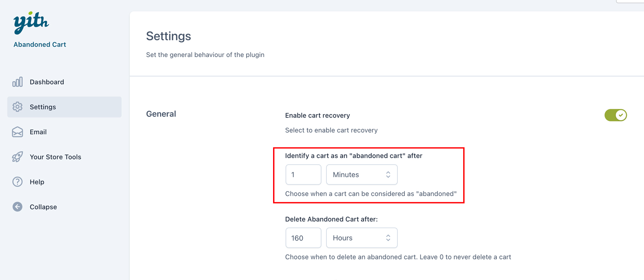644x280 pixels.
Task: Click the Help question mark icon
Action: pyautogui.click(x=17, y=182)
